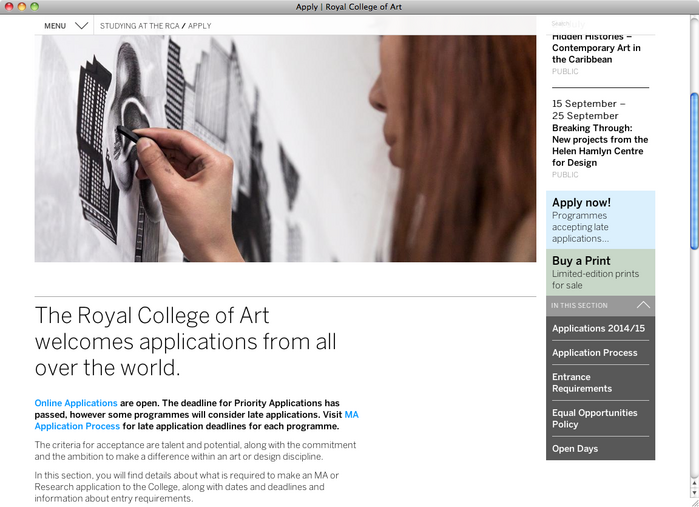Click paragraph starting 'The criteria for acceptance'
Screen dimensions: 699x507
point(195,451)
